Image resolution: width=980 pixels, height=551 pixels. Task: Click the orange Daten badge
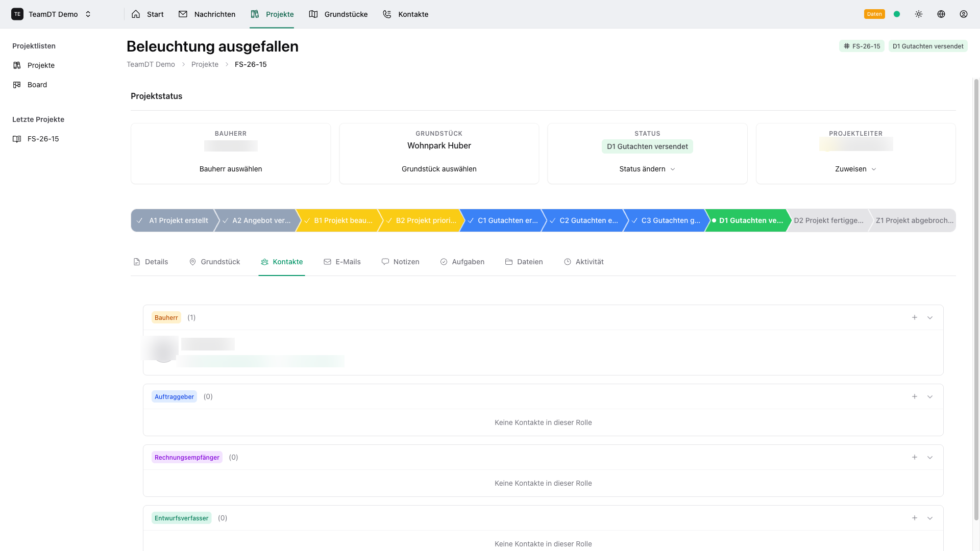click(x=874, y=14)
